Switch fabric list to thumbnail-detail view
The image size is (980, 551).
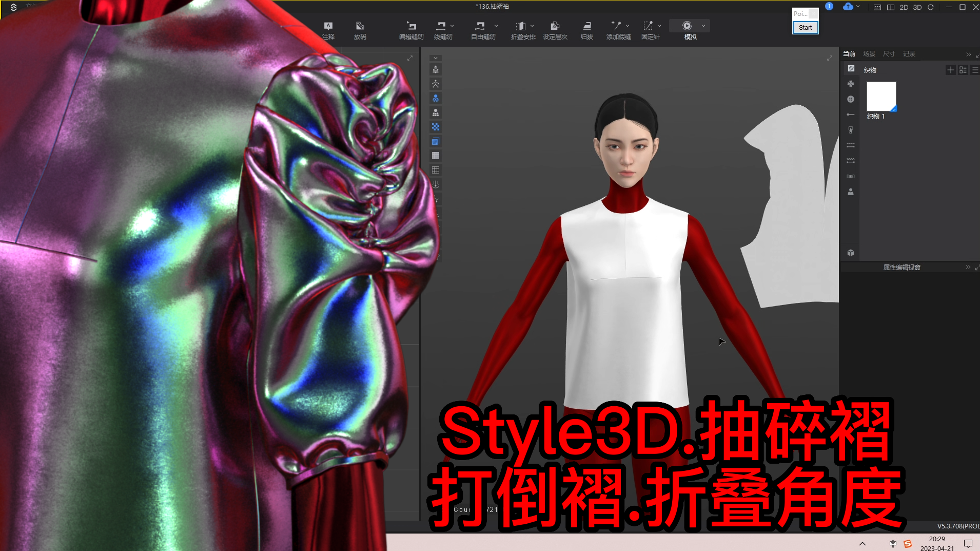(963, 70)
